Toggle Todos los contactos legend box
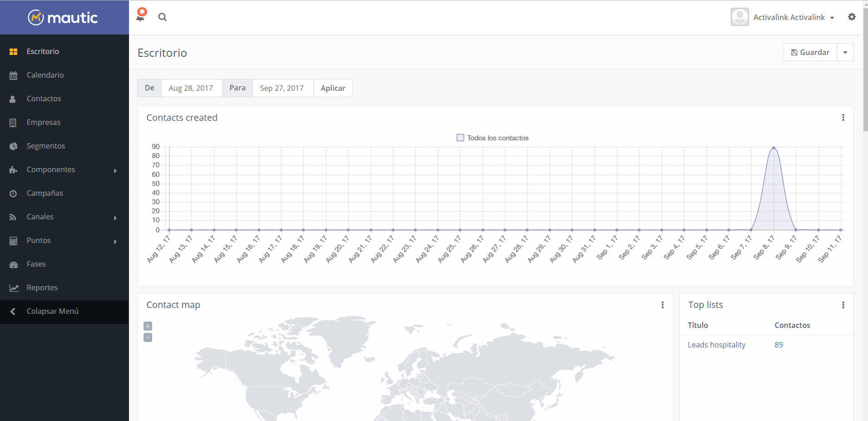868x421 pixels. pos(460,138)
